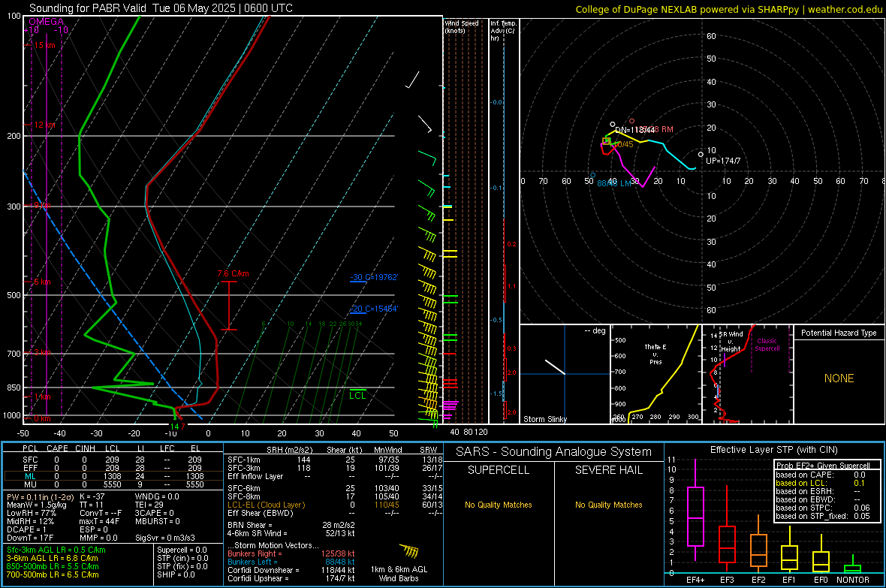Click the '-20 C=15464' level label
This screenshot has width=886, height=588.
373,309
